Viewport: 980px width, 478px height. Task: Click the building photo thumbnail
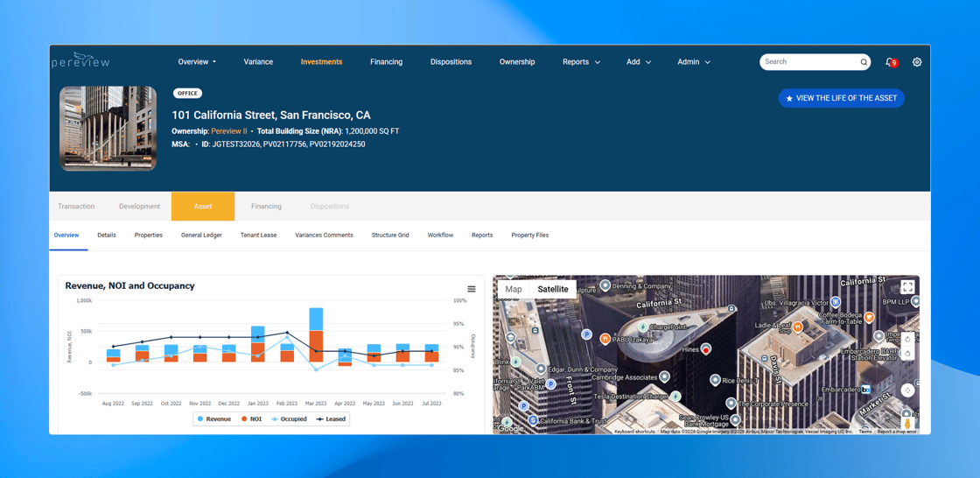108,129
